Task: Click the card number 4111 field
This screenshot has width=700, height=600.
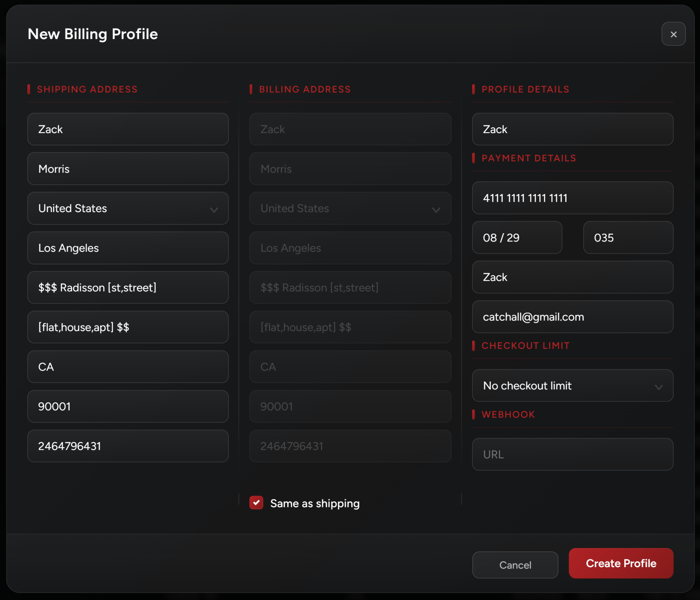Action: (572, 198)
